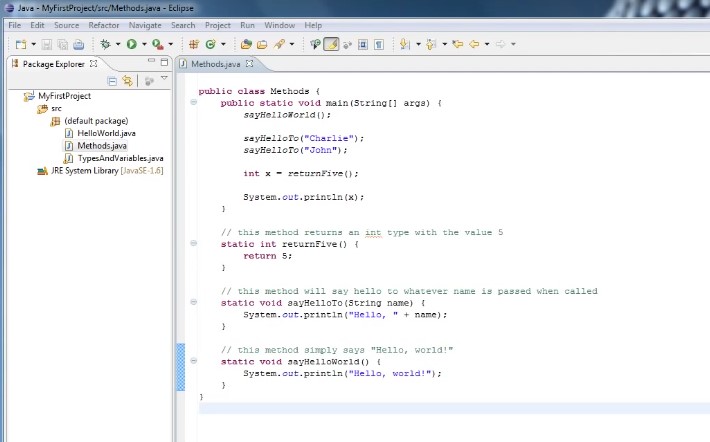Select TypesAndVariables.java in the tree
This screenshot has width=710, height=442.
pos(120,158)
